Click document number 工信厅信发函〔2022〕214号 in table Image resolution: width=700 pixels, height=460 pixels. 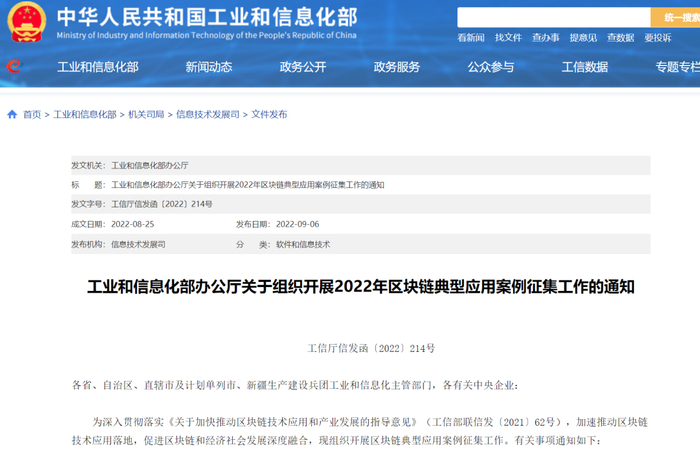click(162, 204)
